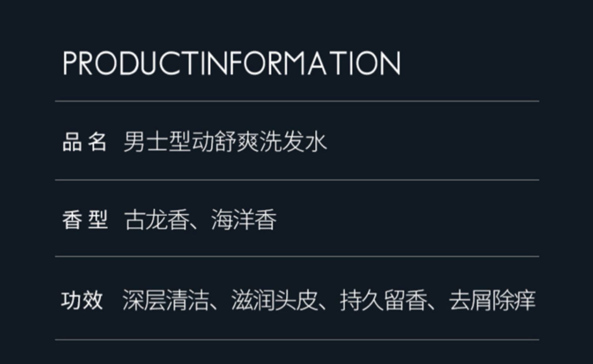
Task: Click the 海洋香 fragrance text
Action: coord(244,220)
